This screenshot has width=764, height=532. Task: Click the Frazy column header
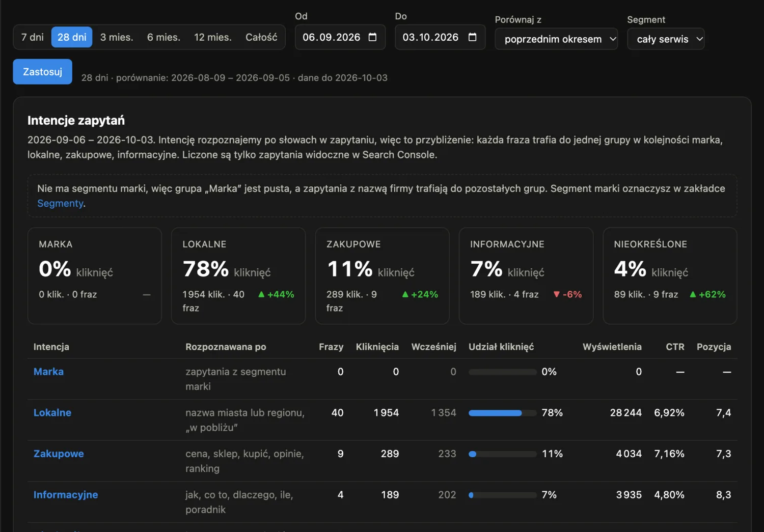pos(331,347)
